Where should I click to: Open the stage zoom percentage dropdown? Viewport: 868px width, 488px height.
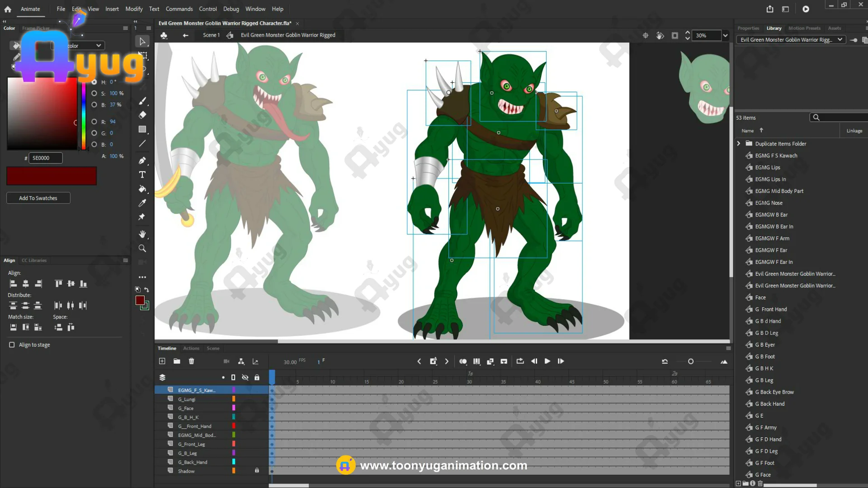(725, 35)
